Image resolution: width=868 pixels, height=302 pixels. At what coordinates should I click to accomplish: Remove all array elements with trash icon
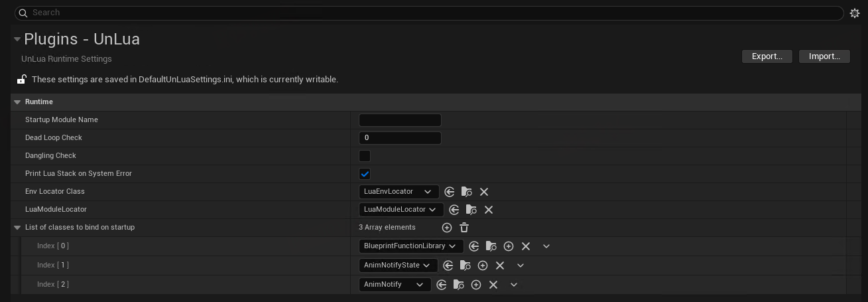pyautogui.click(x=464, y=228)
